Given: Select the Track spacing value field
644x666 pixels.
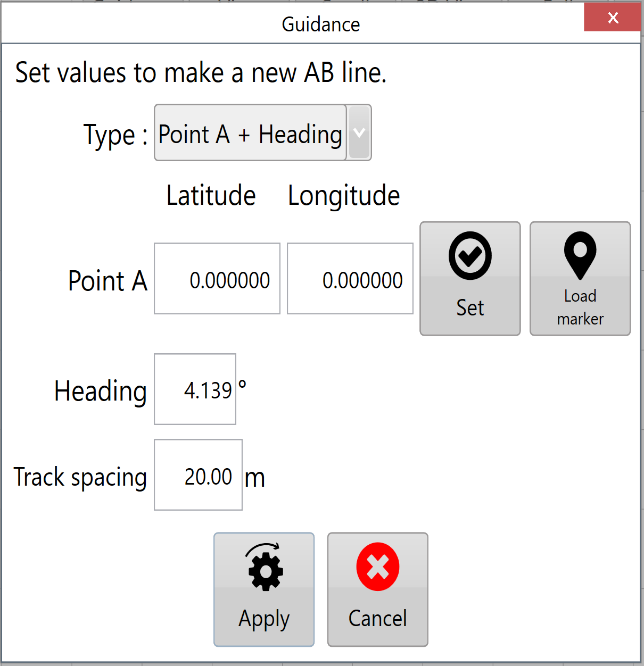Looking at the screenshot, I should (x=198, y=474).
